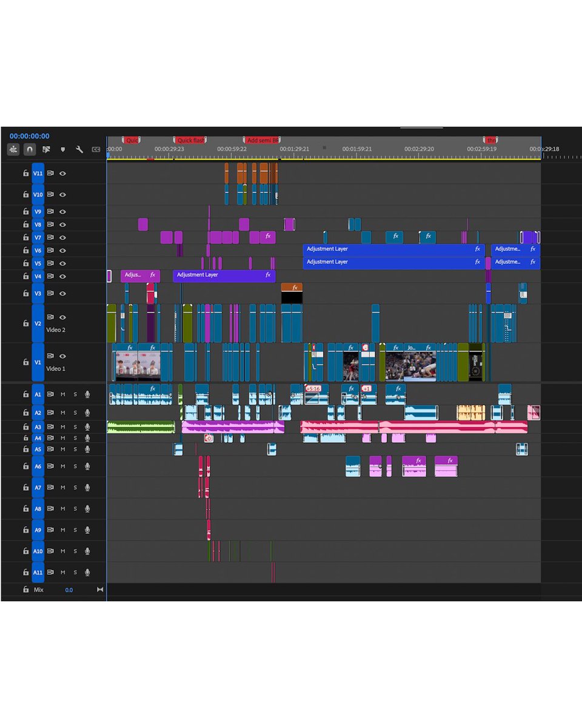This screenshot has width=582, height=728.
Task: Select the red marker near 00:02:59:19
Action: click(x=490, y=140)
